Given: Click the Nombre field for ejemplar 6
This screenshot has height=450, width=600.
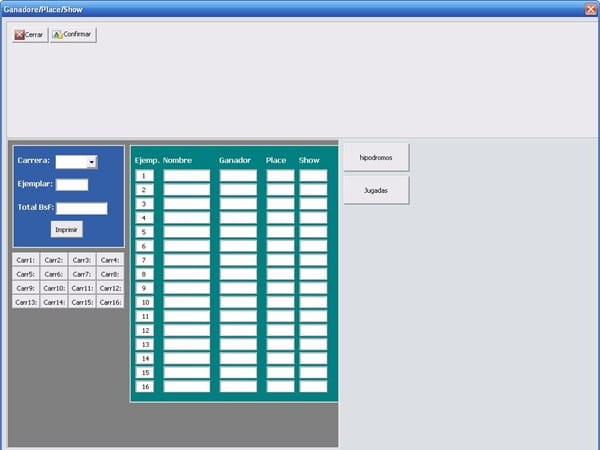Looking at the screenshot, I should click(x=187, y=246).
